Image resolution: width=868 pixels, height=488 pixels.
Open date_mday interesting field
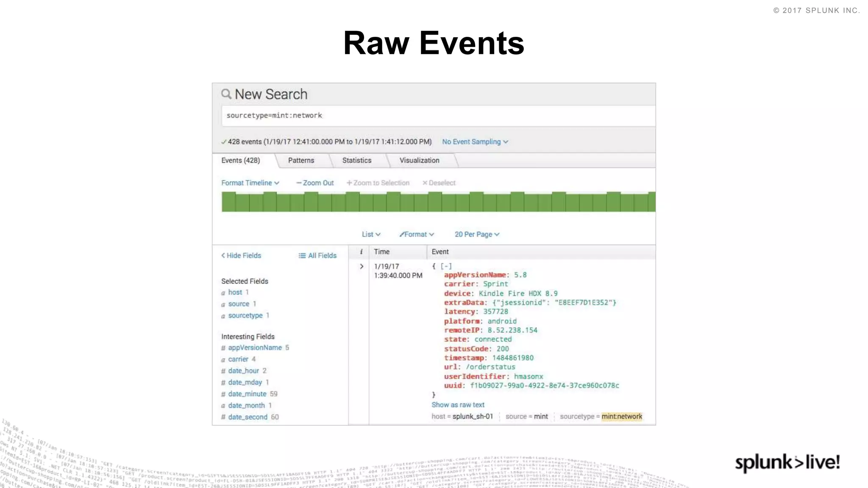(x=245, y=383)
